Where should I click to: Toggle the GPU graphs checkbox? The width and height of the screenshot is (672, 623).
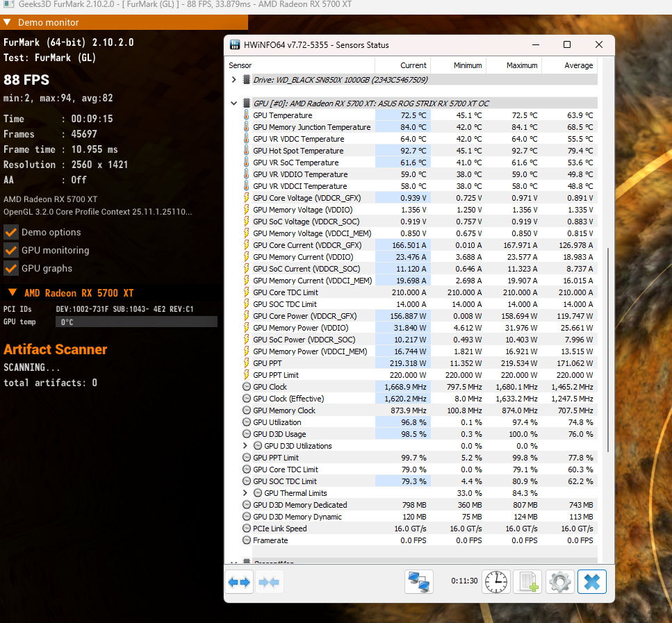tap(10, 268)
